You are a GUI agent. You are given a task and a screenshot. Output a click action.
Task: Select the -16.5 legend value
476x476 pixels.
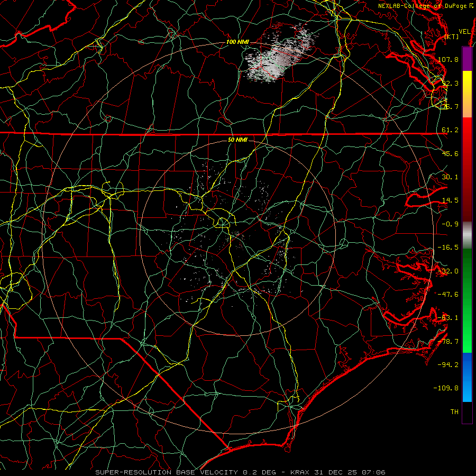(448, 248)
